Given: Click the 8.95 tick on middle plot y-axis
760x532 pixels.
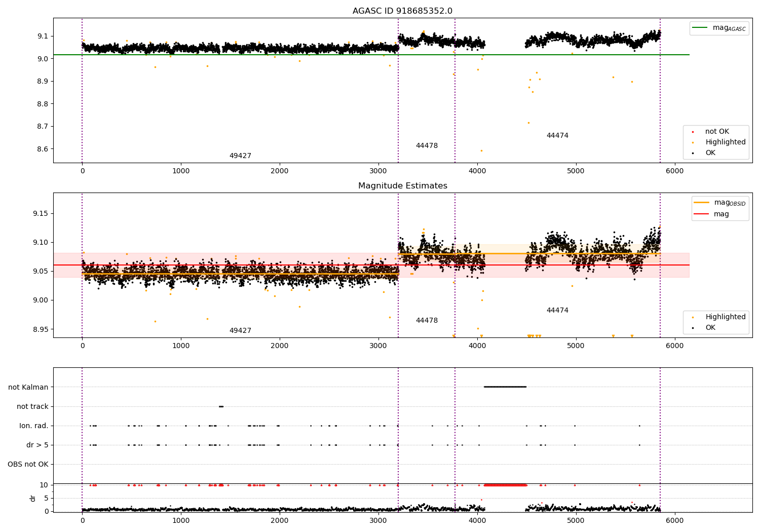Looking at the screenshot, I should tap(41, 329).
